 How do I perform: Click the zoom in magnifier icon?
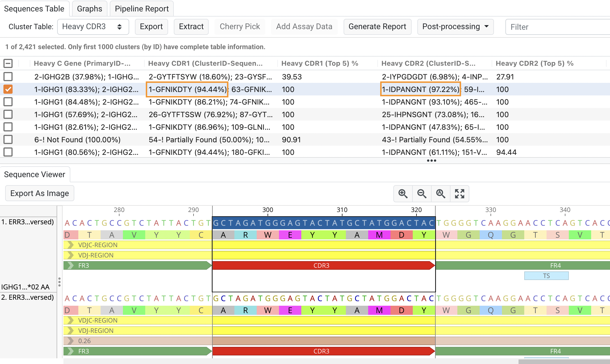pos(403,194)
